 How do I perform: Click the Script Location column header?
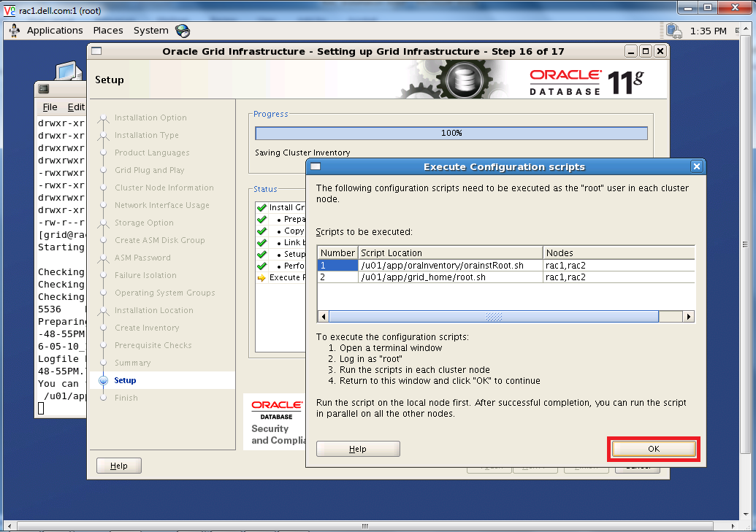451,253
